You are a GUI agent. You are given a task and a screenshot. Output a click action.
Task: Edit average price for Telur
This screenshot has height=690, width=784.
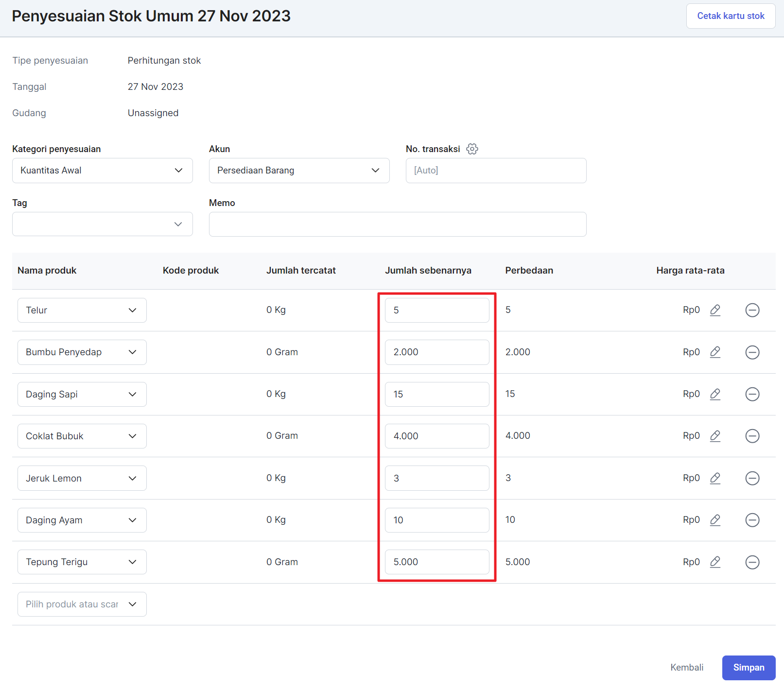pyautogui.click(x=715, y=310)
